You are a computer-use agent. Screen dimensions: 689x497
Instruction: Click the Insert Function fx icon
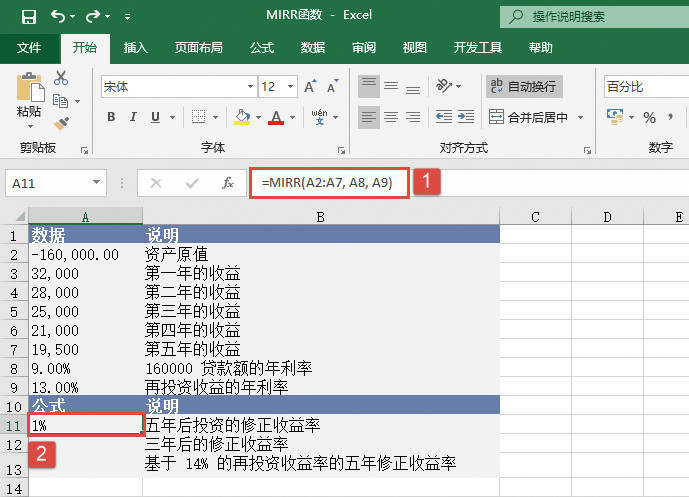coord(228,183)
